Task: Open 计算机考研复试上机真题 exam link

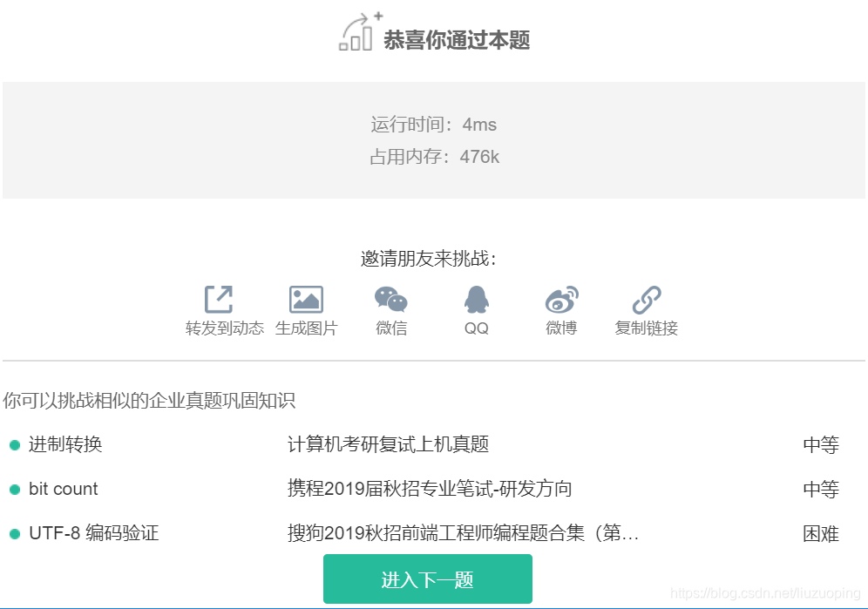Action: 388,443
